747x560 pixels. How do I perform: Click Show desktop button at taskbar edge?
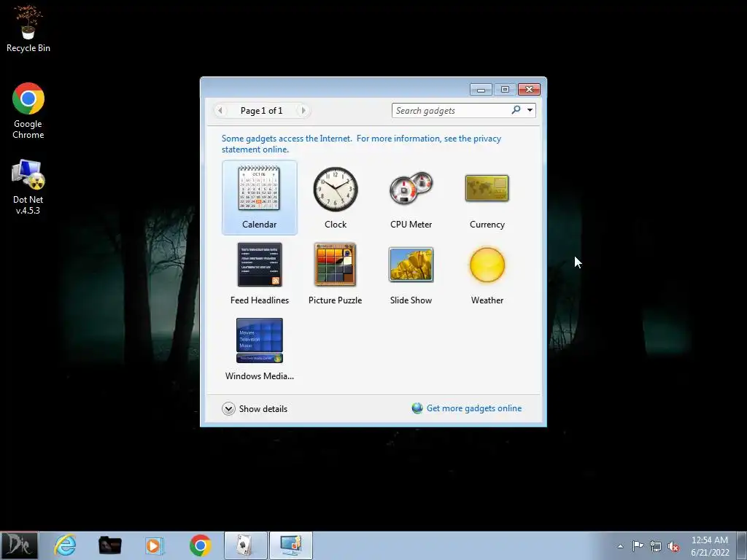click(x=741, y=545)
